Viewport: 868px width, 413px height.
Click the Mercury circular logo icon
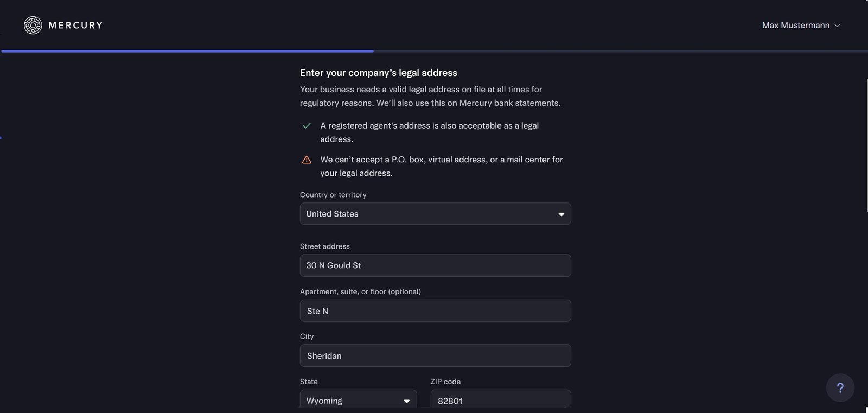pyautogui.click(x=33, y=25)
